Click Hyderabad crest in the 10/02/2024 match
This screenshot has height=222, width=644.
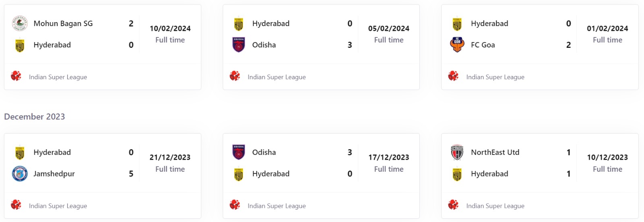click(x=20, y=45)
